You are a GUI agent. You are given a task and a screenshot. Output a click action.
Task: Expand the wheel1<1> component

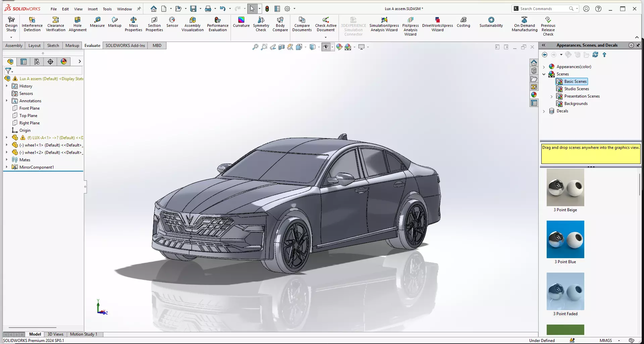click(7, 145)
